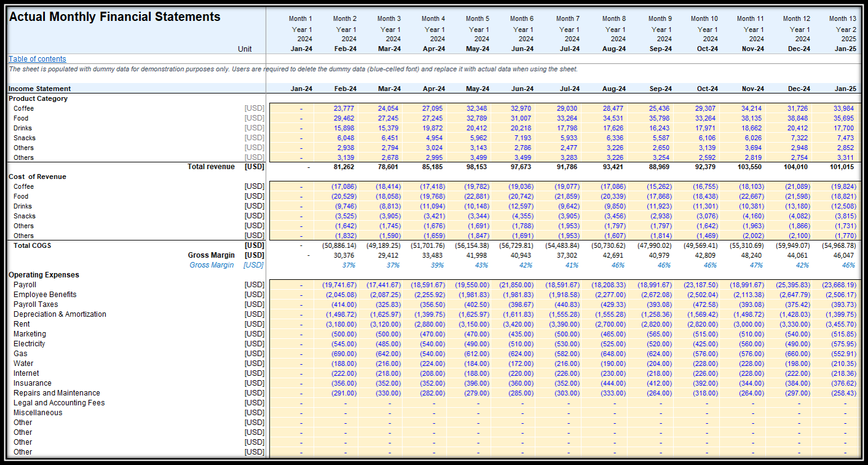Screen dimensions: 868x465
Task: Select the Drinks revenue cell for May-24
Action: 478,128
